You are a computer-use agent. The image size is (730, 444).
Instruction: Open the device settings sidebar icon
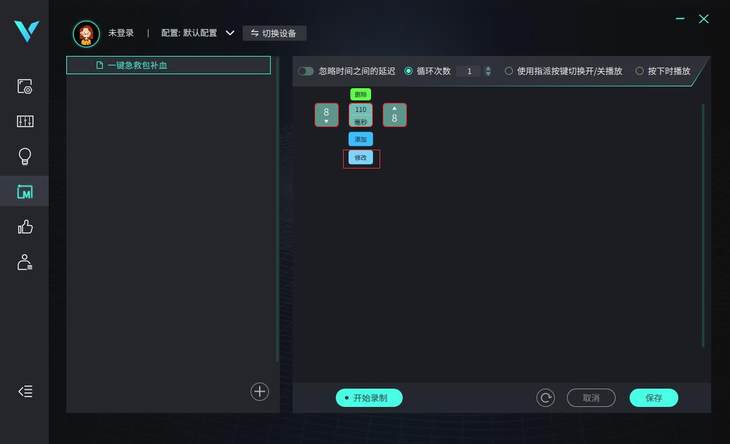(25, 87)
